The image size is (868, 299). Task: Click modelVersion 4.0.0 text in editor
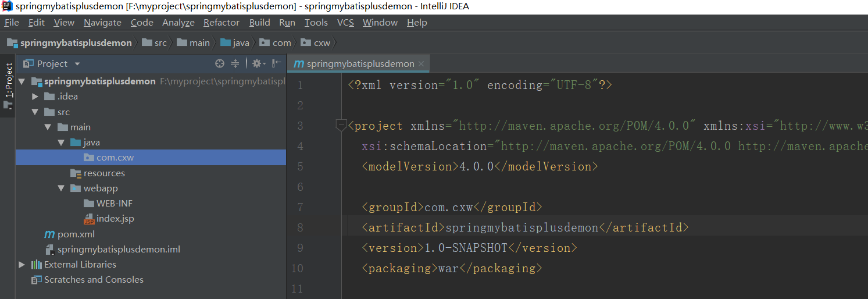click(x=477, y=166)
